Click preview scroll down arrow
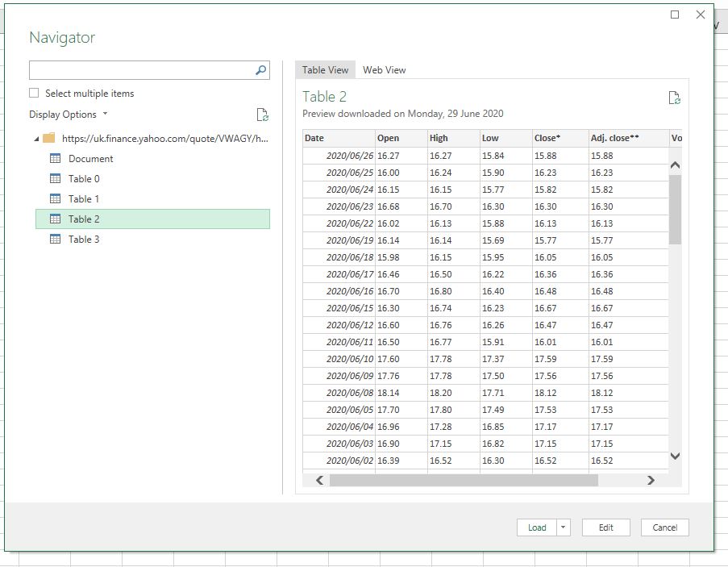This screenshot has width=728, height=567. 676,456
